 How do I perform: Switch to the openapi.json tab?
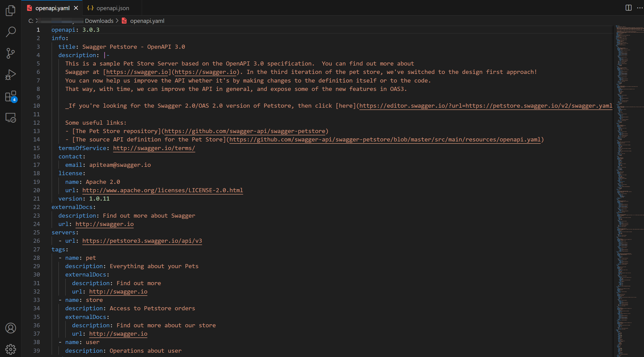pyautogui.click(x=113, y=8)
